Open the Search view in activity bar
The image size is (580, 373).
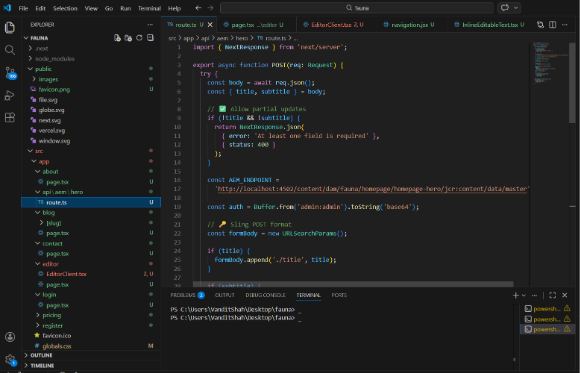pos(10,50)
